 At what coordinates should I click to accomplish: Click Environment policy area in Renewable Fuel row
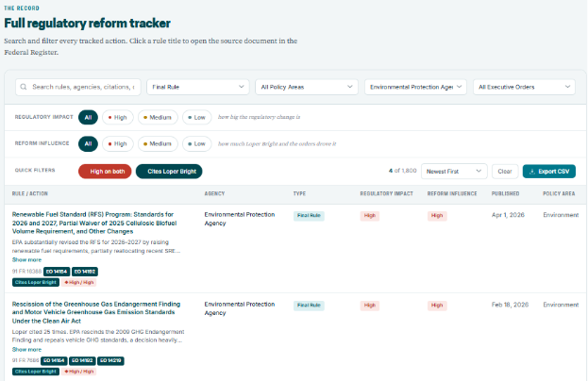(x=561, y=215)
